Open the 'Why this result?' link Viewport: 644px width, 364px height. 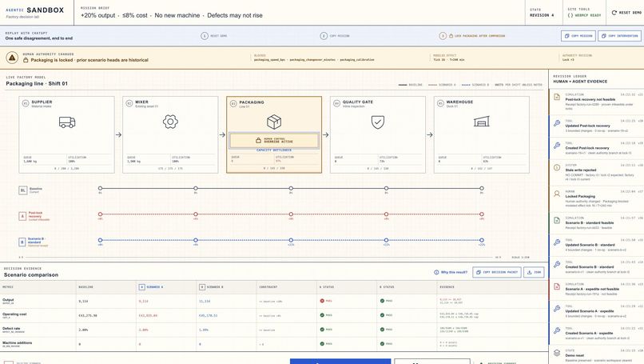coord(451,272)
